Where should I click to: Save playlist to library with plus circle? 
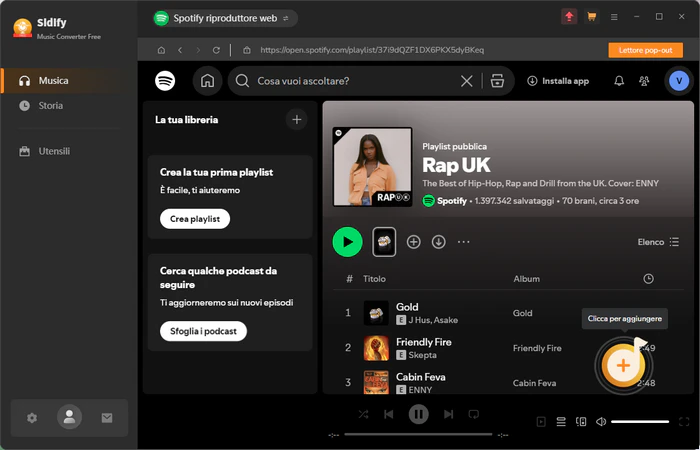[x=413, y=242]
